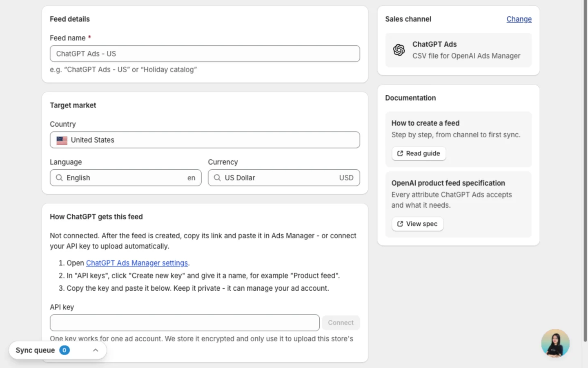This screenshot has height=368, width=588.
Task: Click the 'How to create a feed' title
Action: (425, 123)
